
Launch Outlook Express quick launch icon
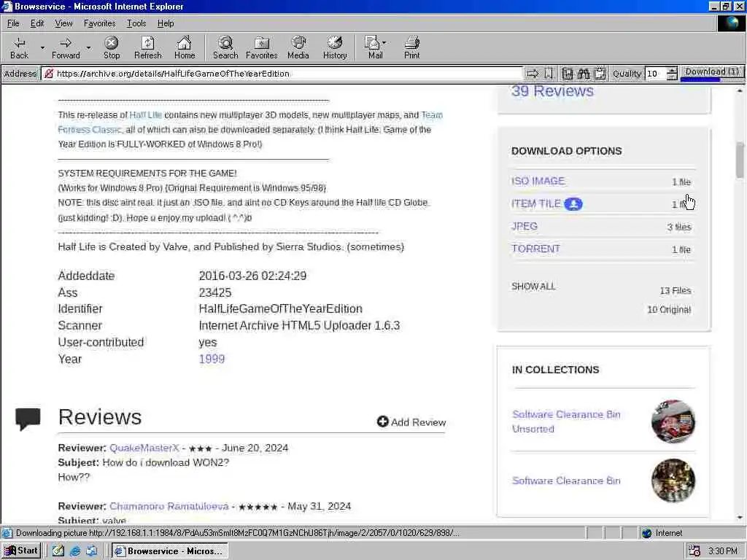tap(91, 551)
